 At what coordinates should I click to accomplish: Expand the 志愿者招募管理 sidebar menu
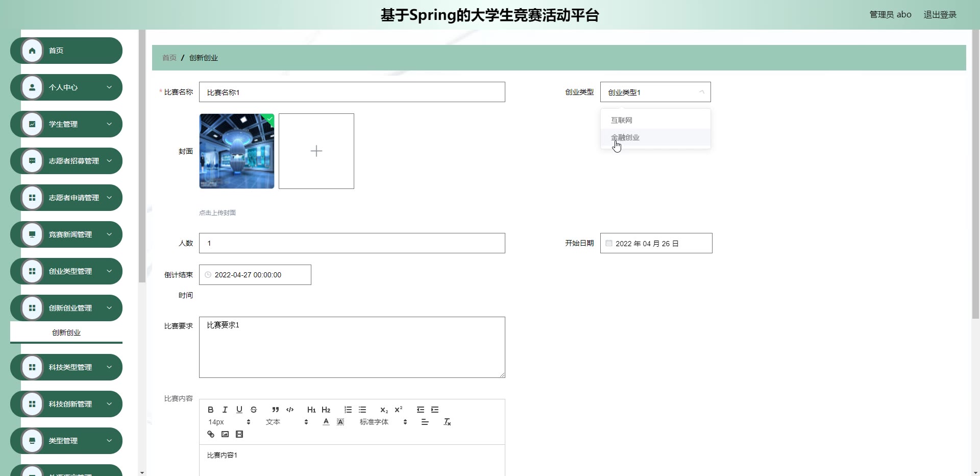pos(66,161)
